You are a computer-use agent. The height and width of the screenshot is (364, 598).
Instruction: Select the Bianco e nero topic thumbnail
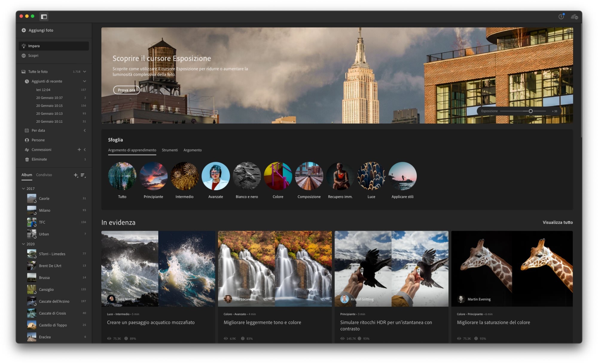[247, 176]
